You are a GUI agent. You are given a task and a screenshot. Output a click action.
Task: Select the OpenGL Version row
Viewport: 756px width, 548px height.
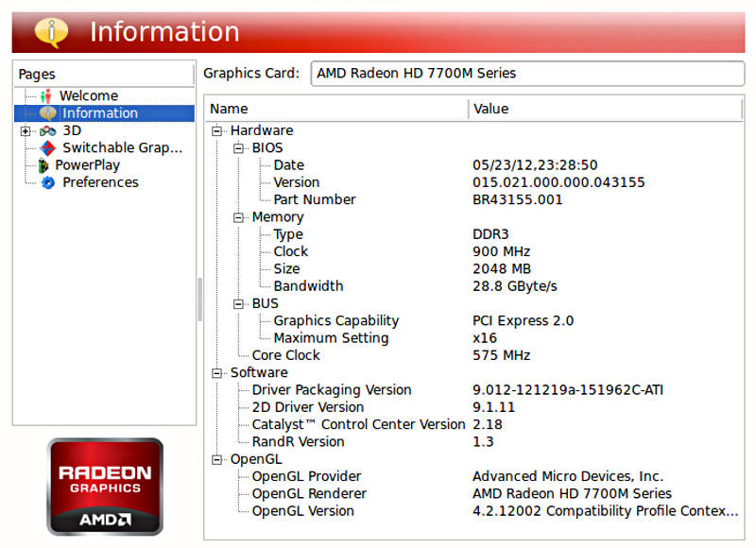(x=476, y=511)
